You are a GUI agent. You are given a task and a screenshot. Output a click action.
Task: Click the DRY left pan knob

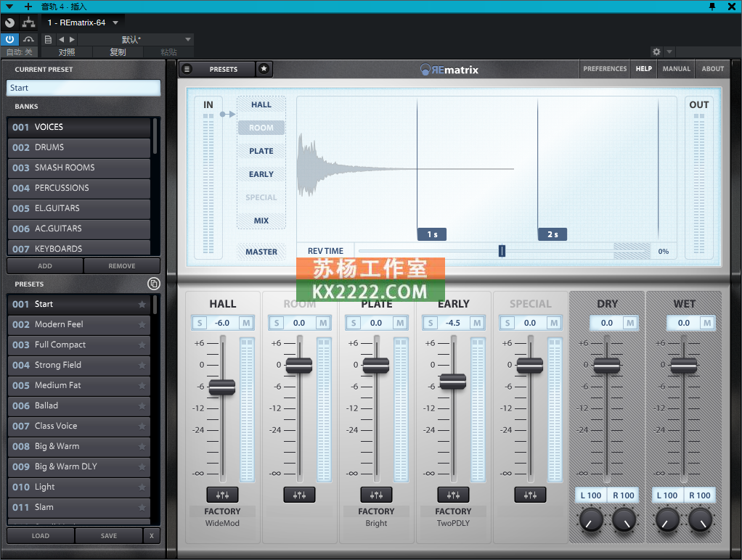coord(591,519)
